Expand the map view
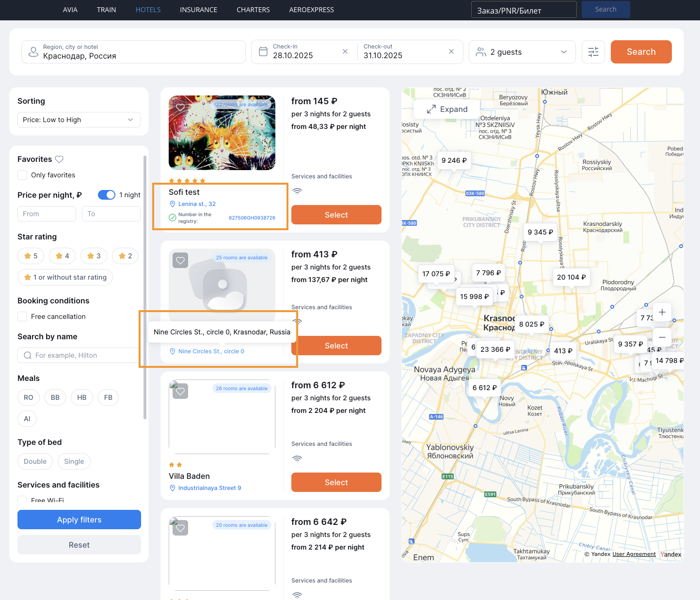Screen dimensions: 700x600 coord(447,110)
